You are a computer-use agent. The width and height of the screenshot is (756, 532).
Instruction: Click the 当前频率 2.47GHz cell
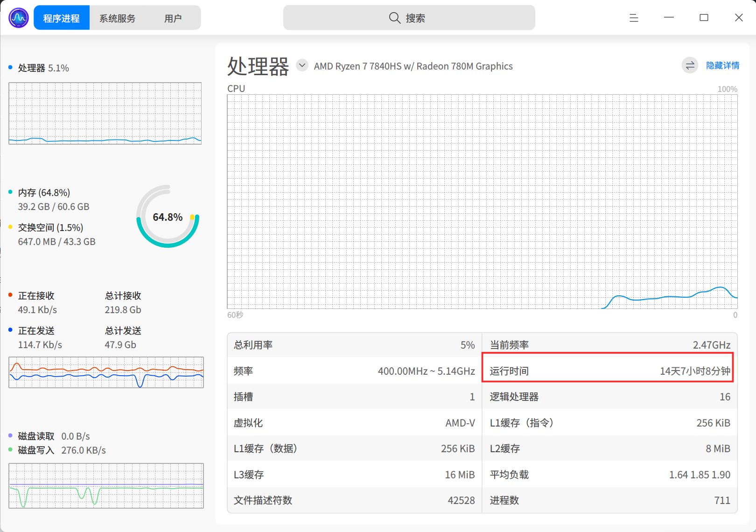(610, 345)
